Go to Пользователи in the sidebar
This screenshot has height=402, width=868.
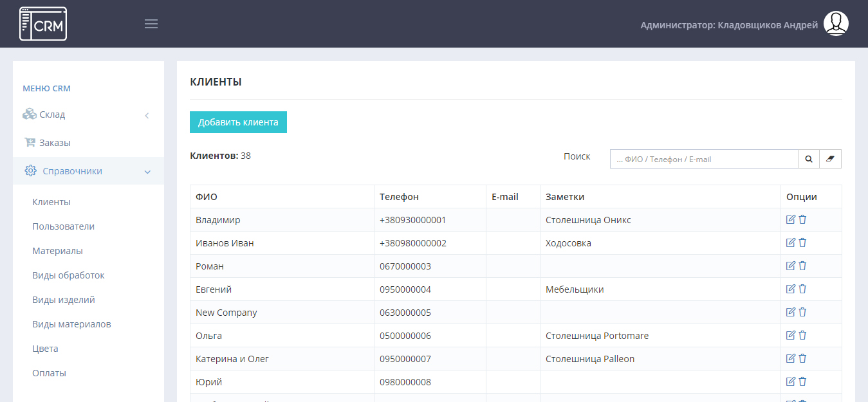(63, 226)
